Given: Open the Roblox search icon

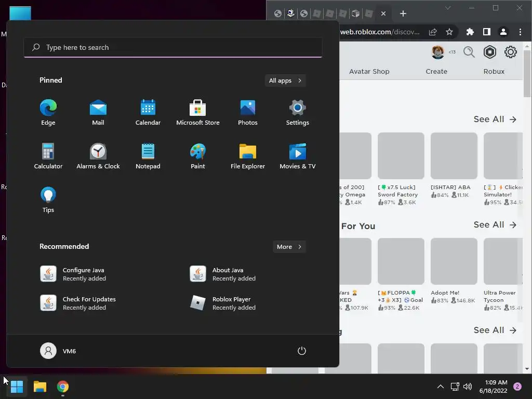Looking at the screenshot, I should click(x=469, y=52).
